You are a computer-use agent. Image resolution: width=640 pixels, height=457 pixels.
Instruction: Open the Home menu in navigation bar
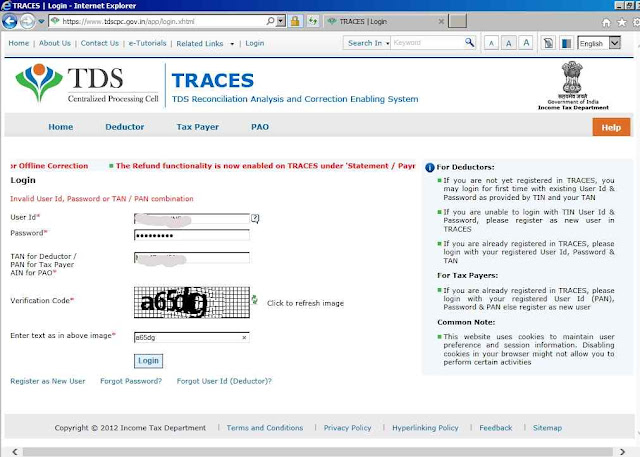click(x=60, y=127)
